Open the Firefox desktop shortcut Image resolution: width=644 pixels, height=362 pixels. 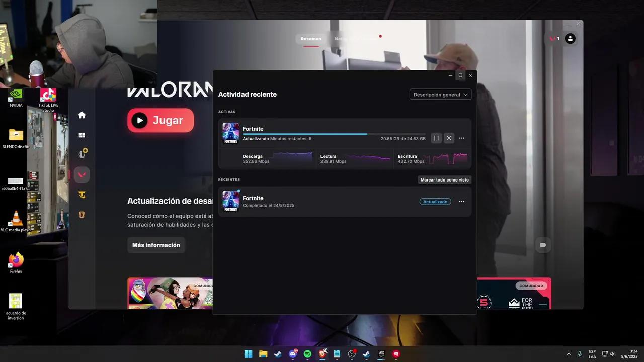click(16, 263)
